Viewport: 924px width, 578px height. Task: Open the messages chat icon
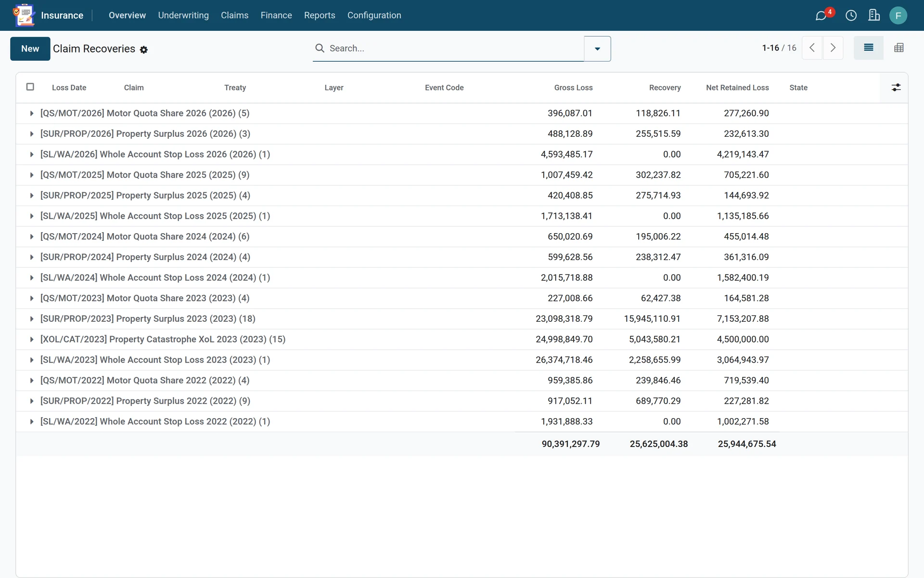coord(821,15)
